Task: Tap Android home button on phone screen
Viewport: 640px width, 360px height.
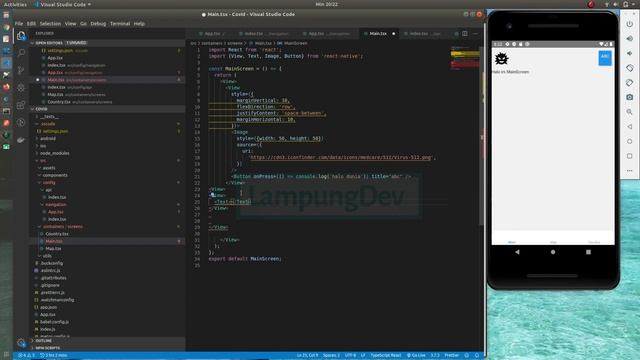Action: click(553, 252)
